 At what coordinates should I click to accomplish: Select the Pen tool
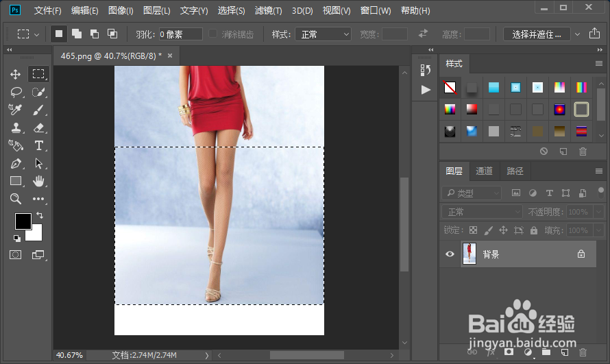pyautogui.click(x=16, y=163)
